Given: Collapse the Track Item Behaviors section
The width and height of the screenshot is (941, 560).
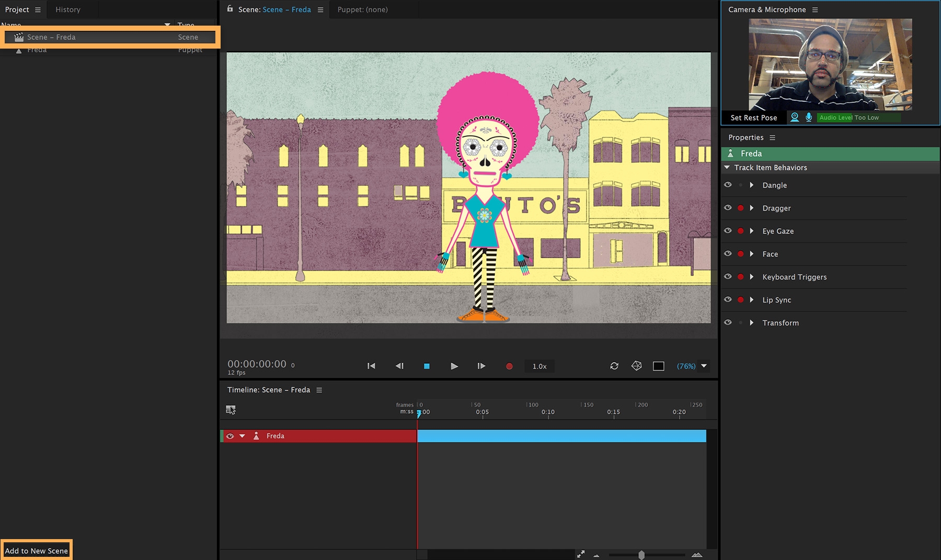Looking at the screenshot, I should 727,167.
